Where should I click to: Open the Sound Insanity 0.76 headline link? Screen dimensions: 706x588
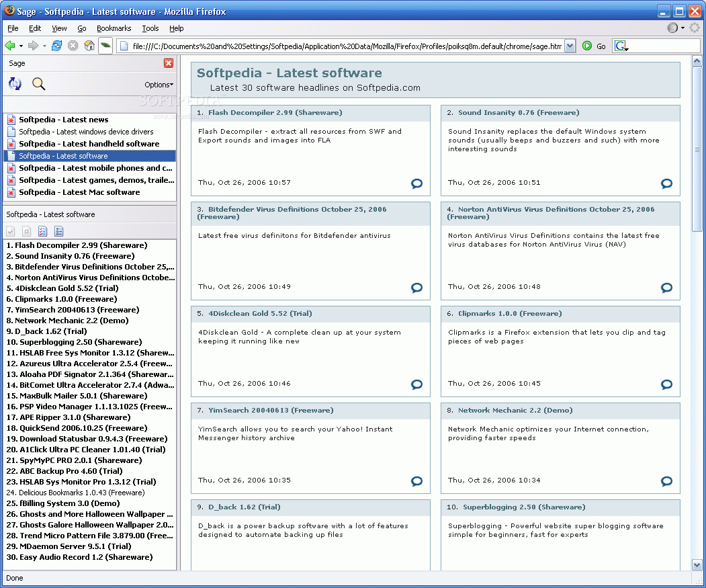[x=519, y=113]
